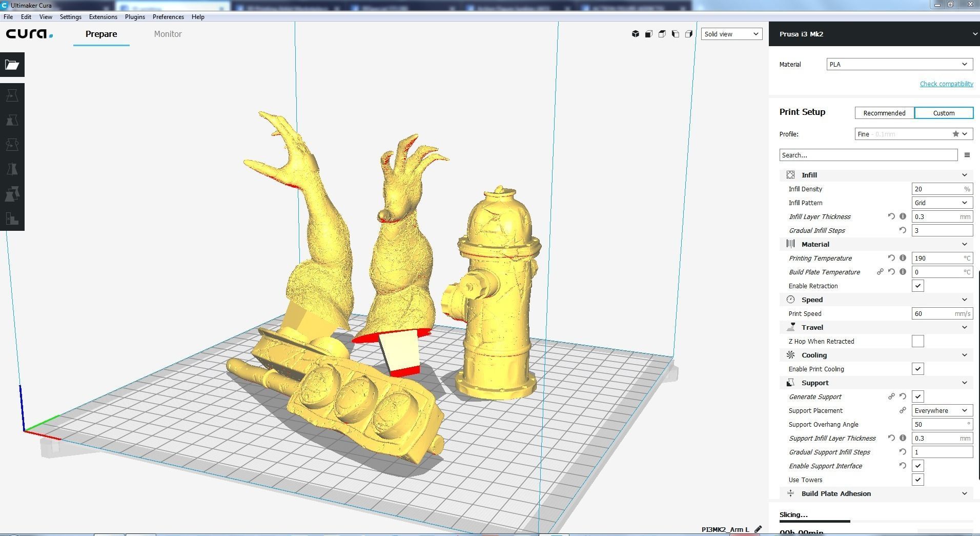
Task: Toggle Enable Print Cooling checkbox
Action: [x=917, y=369]
